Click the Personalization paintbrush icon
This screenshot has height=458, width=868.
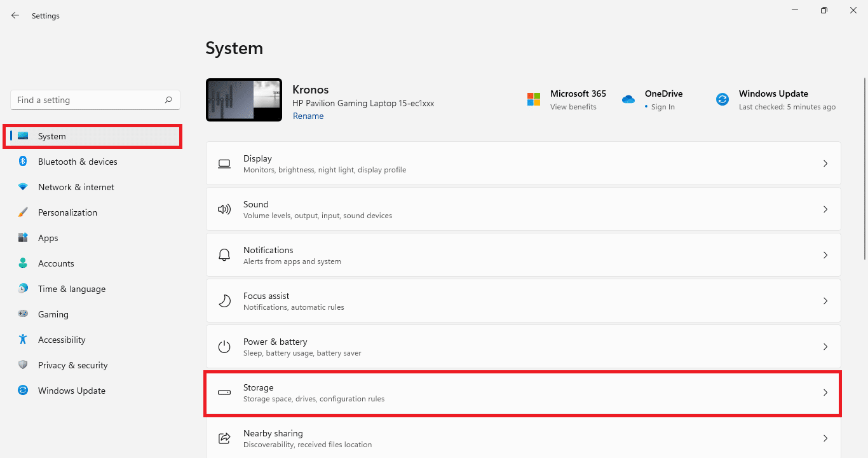click(23, 212)
